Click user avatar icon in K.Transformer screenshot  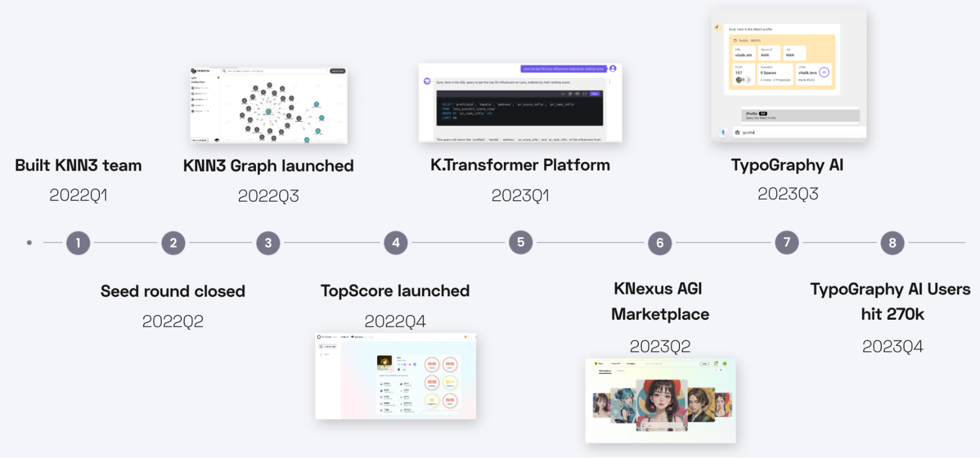pos(613,69)
